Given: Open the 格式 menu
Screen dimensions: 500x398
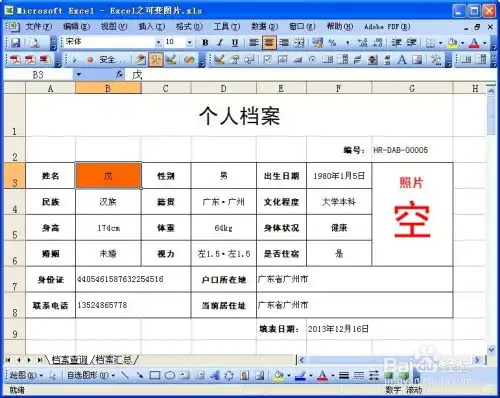Looking at the screenshot, I should (x=189, y=27).
